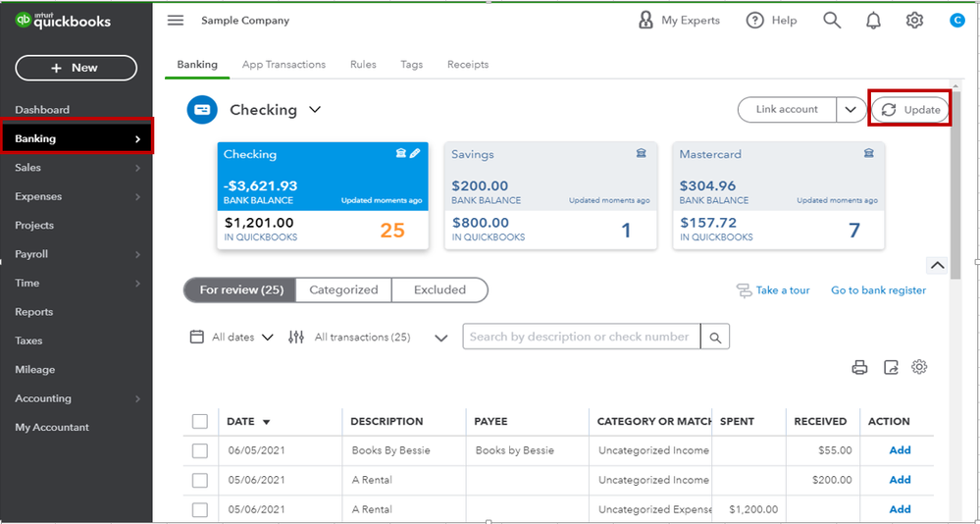Go to Dashboard in sidebar
Image resolution: width=980 pixels, height=524 pixels.
pyautogui.click(x=42, y=110)
